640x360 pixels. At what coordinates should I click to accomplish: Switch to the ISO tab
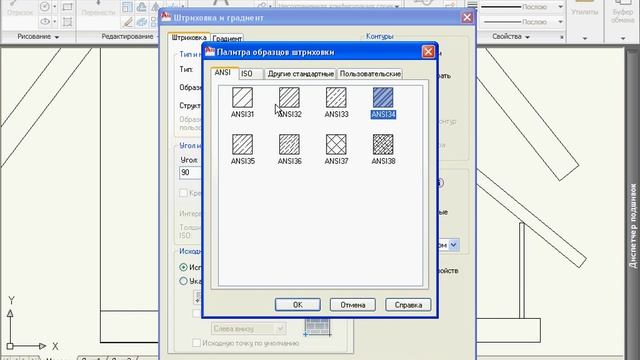[250, 74]
